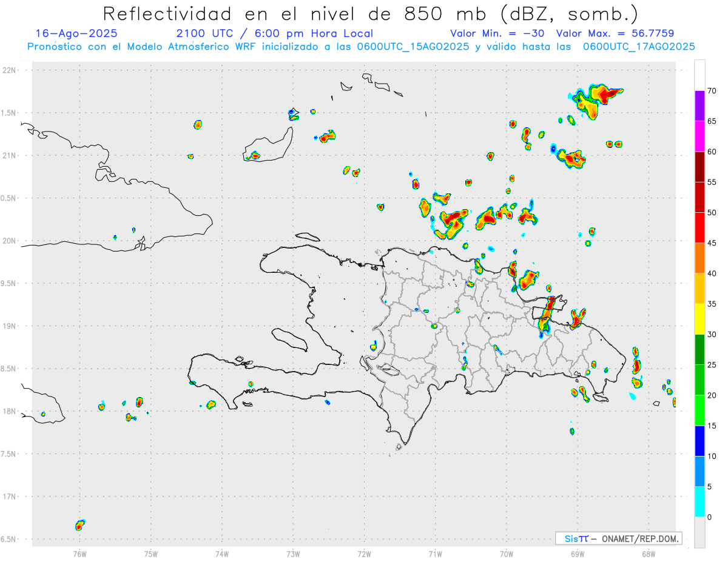Screen dimensions: 728x562
Task: Click the latitude label '21N'
Action: point(10,155)
